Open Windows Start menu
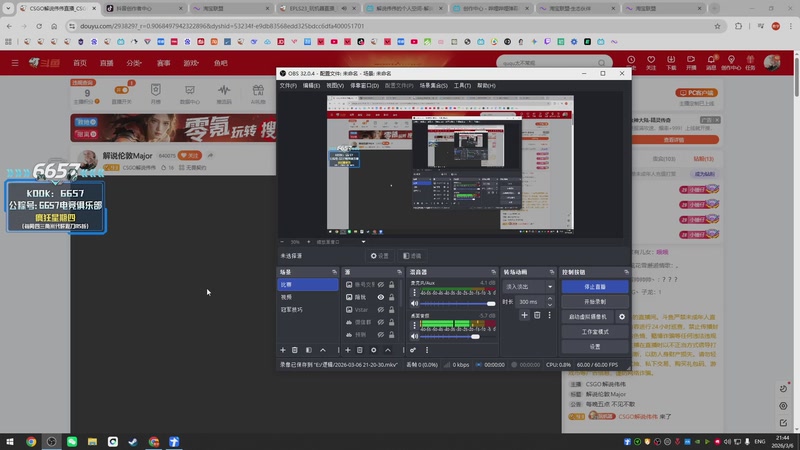This screenshot has width=800, height=450. pos(10,442)
